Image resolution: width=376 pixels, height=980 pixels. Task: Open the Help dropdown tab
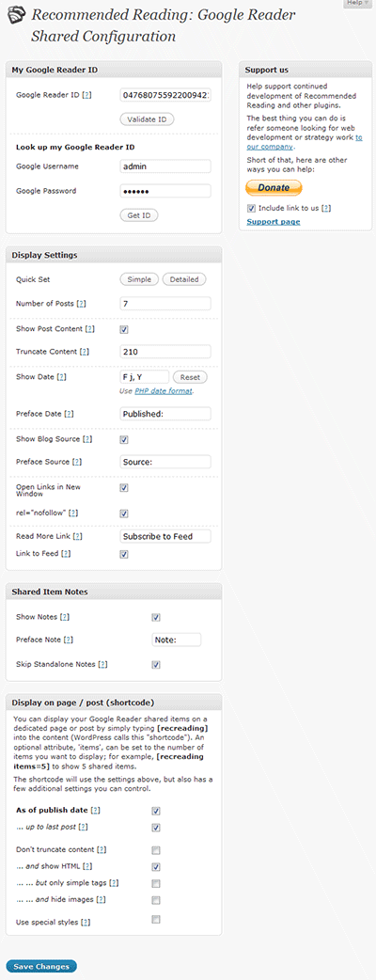(356, 3)
